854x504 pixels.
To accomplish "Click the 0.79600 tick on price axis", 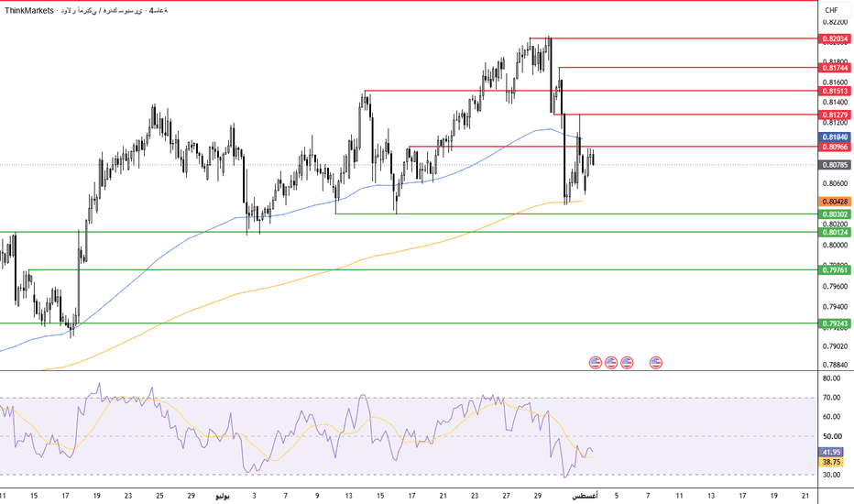I will pos(836,287).
